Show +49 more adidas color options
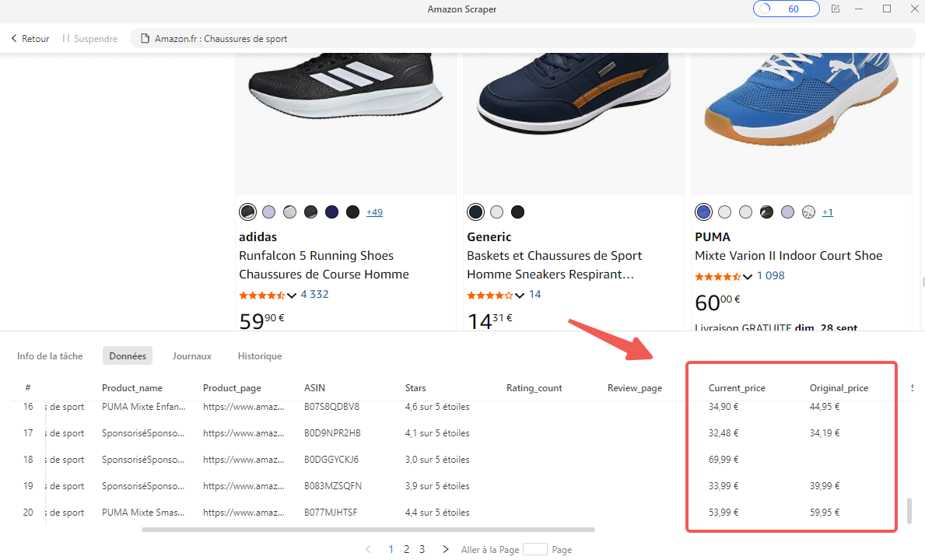 (374, 212)
